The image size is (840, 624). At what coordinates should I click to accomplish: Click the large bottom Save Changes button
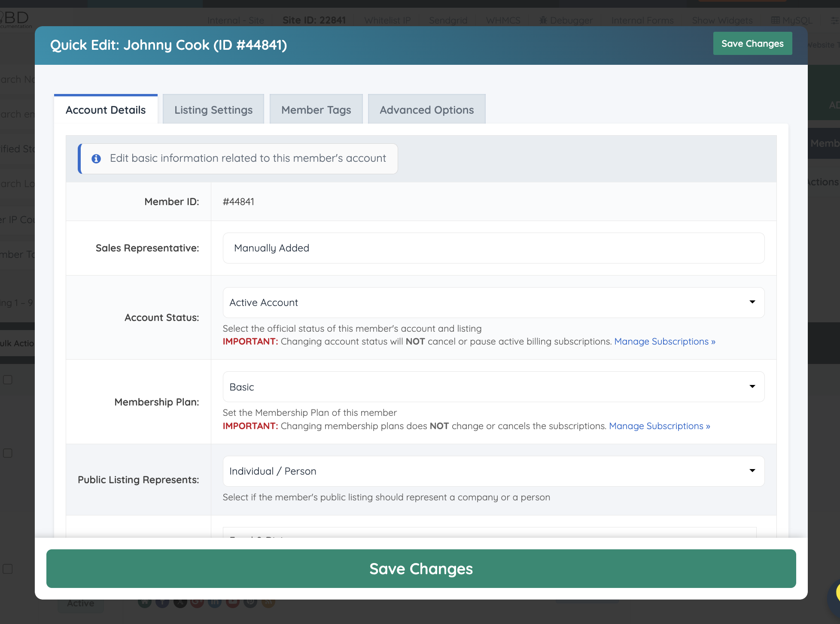pyautogui.click(x=421, y=569)
